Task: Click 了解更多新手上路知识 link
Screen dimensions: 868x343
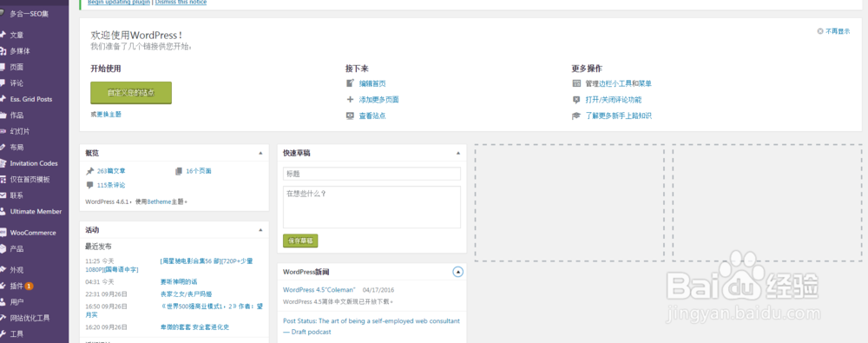Action: tap(619, 115)
